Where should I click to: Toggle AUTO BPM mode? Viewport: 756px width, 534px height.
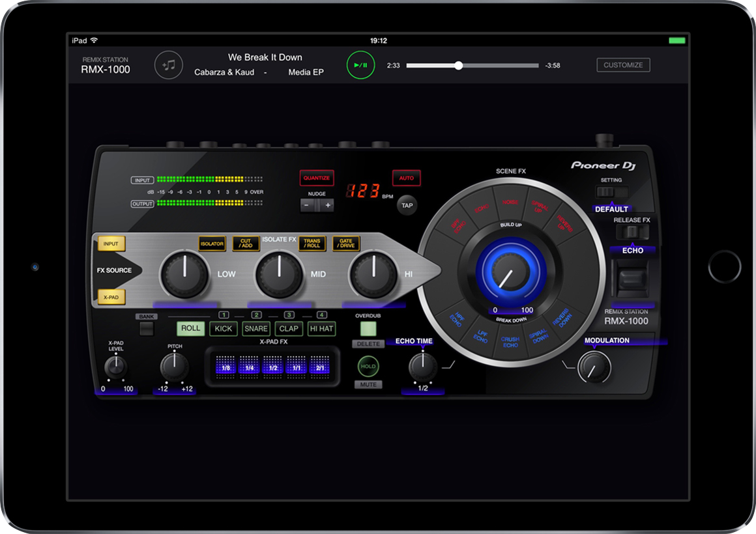point(406,178)
